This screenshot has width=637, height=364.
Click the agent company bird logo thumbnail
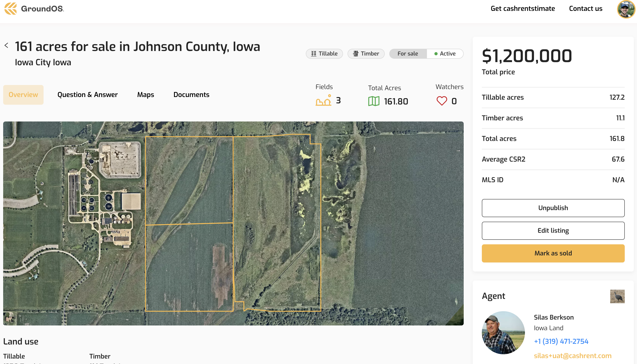pos(617,296)
